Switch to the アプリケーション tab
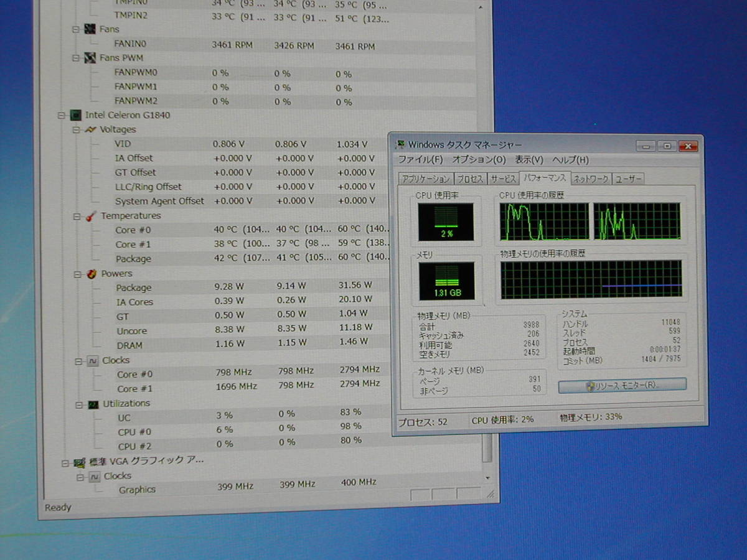The height and width of the screenshot is (560, 747). point(426,179)
